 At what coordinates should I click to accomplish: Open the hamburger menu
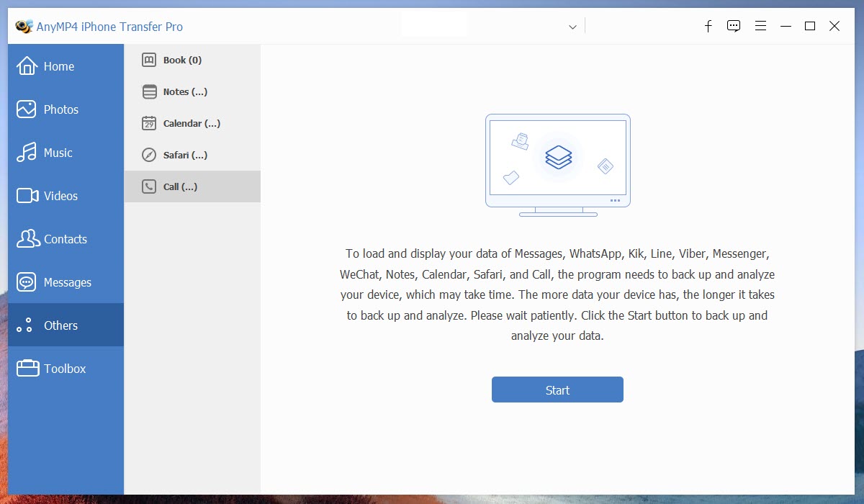760,26
